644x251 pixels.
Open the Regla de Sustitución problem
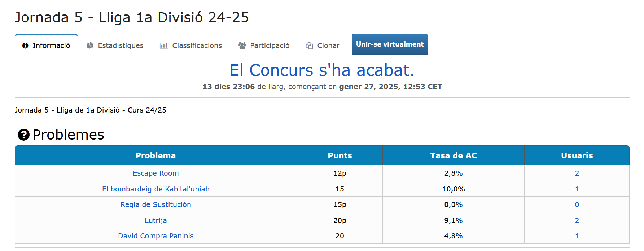click(156, 204)
